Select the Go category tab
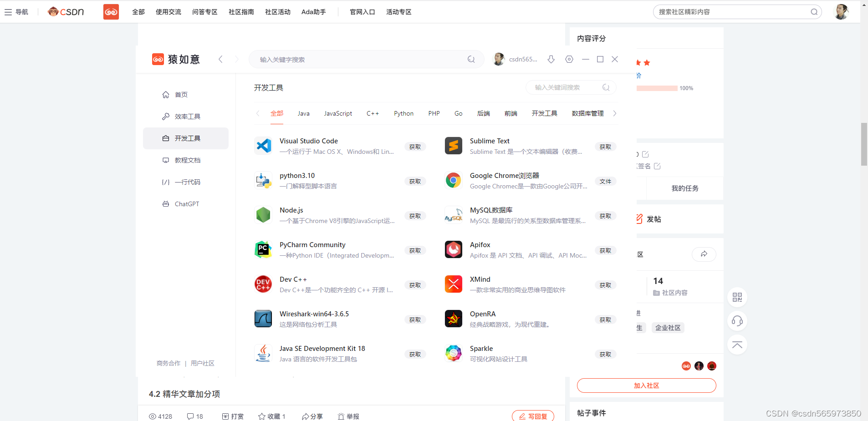 (459, 113)
